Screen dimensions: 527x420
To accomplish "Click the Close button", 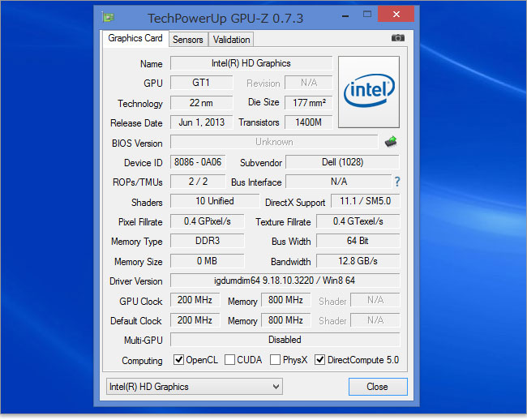I will click(x=378, y=387).
